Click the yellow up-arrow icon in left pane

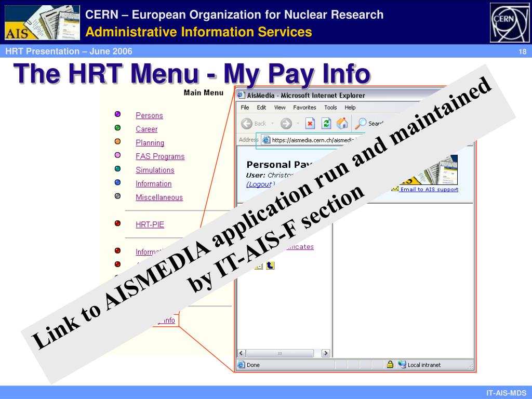pyautogui.click(x=270, y=265)
